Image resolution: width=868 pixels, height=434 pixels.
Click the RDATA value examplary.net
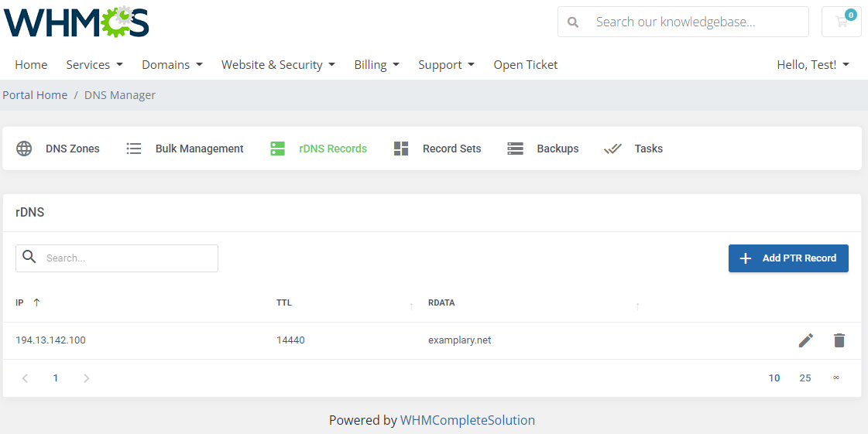(459, 340)
